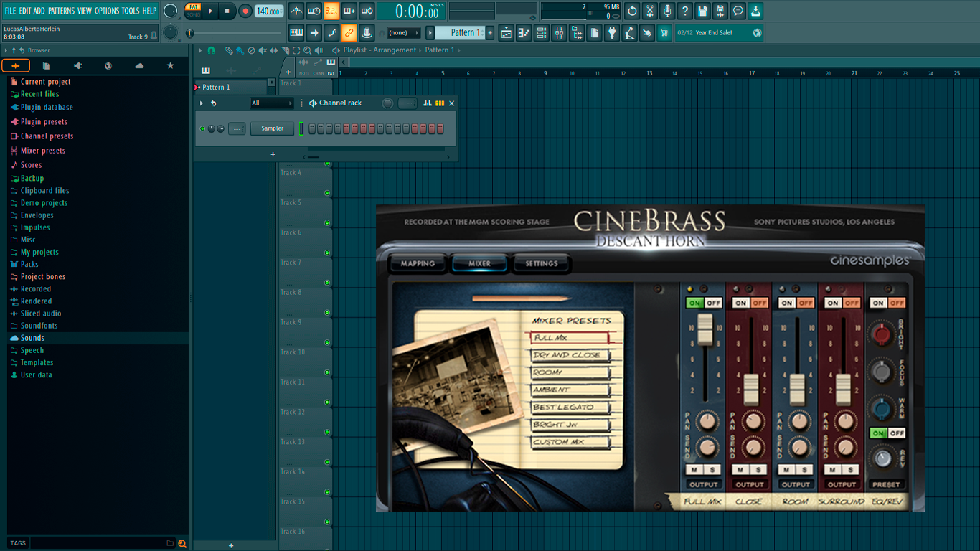The height and width of the screenshot is (551, 980).
Task: Click the record button in the transport
Action: 245,11
